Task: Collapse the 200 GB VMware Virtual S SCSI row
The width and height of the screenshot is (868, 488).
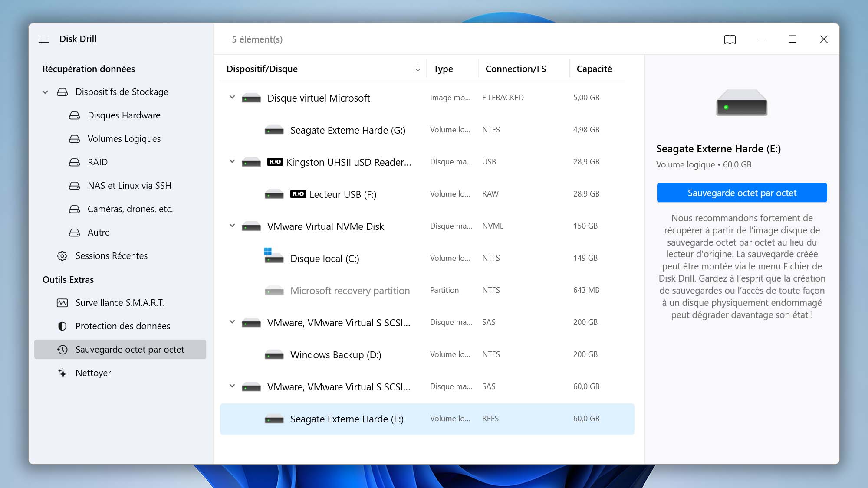Action: 232,322
